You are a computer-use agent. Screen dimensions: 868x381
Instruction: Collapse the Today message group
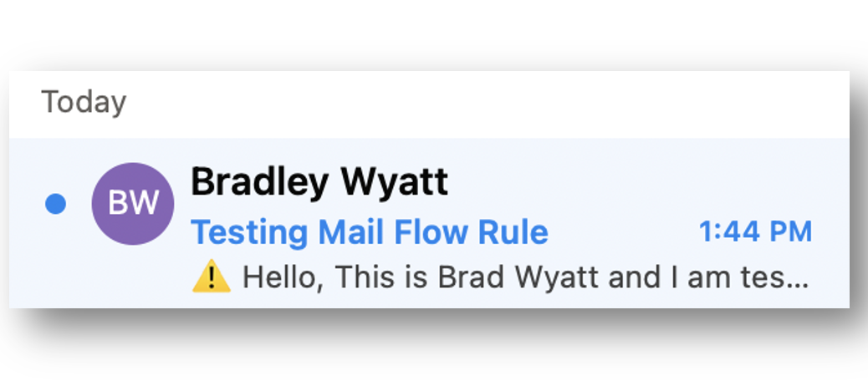coord(84,102)
